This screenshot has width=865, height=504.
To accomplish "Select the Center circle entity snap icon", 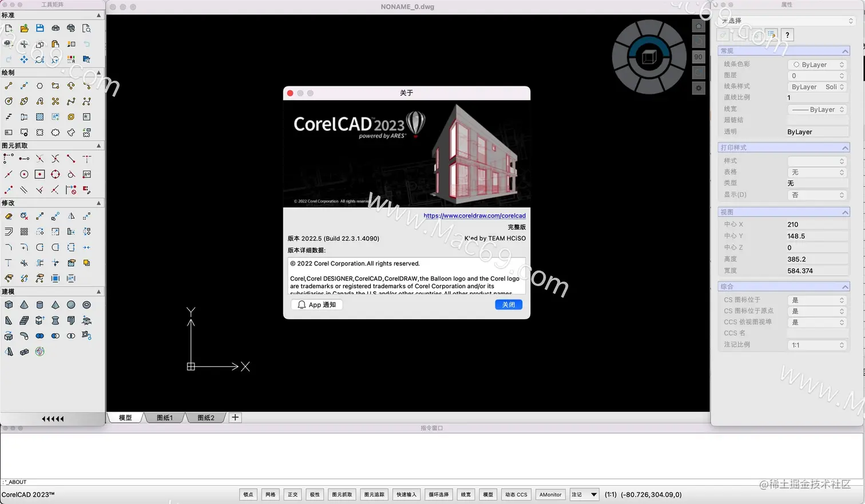I will tap(24, 174).
